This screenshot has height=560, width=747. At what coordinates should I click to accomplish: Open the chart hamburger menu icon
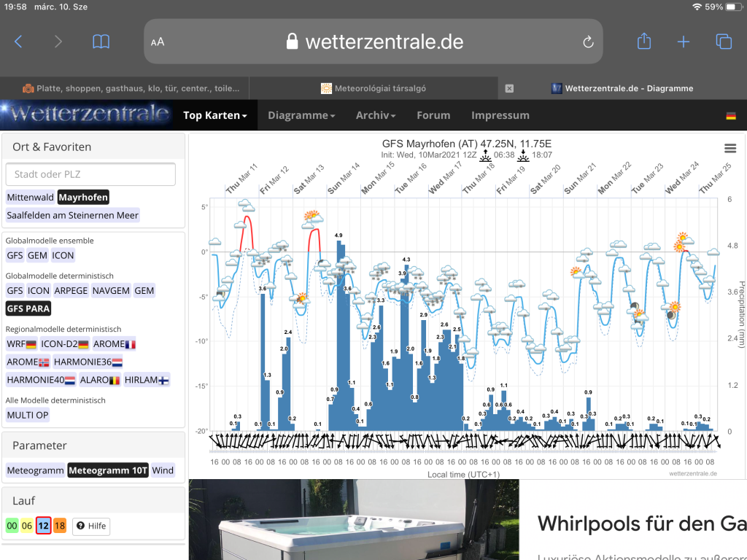[729, 148]
